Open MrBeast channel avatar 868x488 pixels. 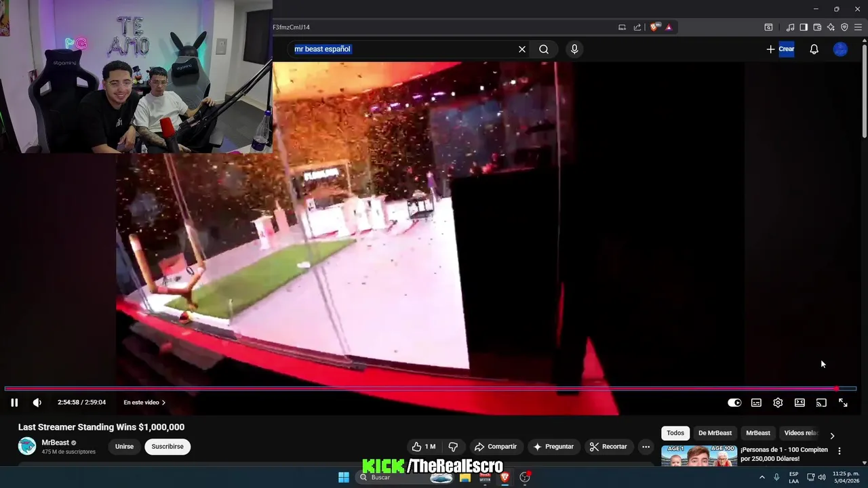pyautogui.click(x=27, y=446)
